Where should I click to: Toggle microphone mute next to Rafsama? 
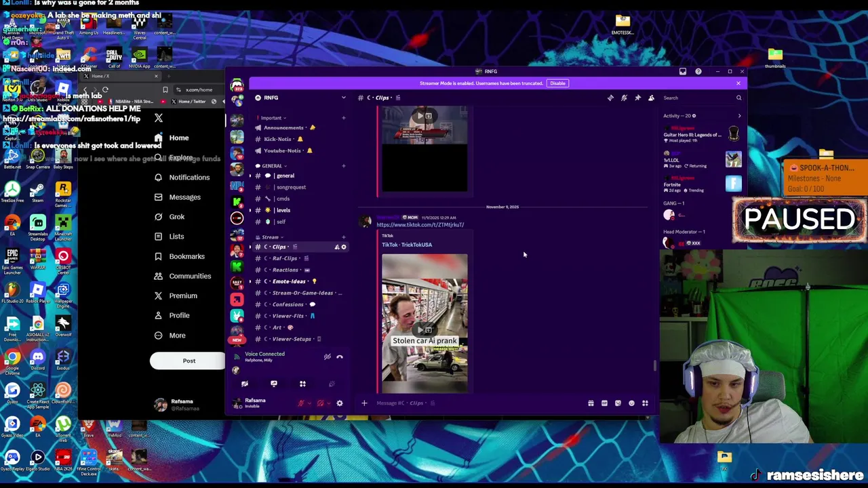[301, 403]
